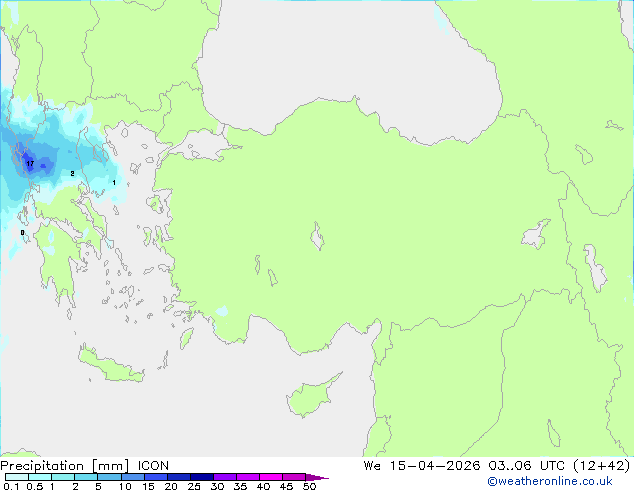Click the 45–50 mm legend color box
Screen dimensions: 634x490
point(294,477)
